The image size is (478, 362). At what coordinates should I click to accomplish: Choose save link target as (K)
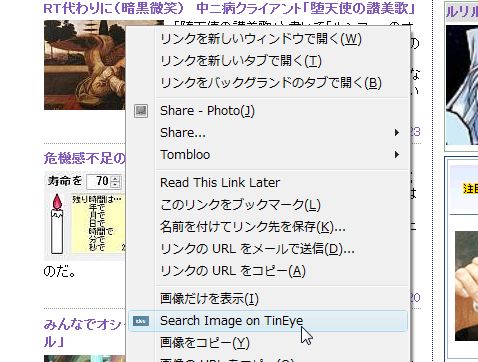tap(268, 227)
